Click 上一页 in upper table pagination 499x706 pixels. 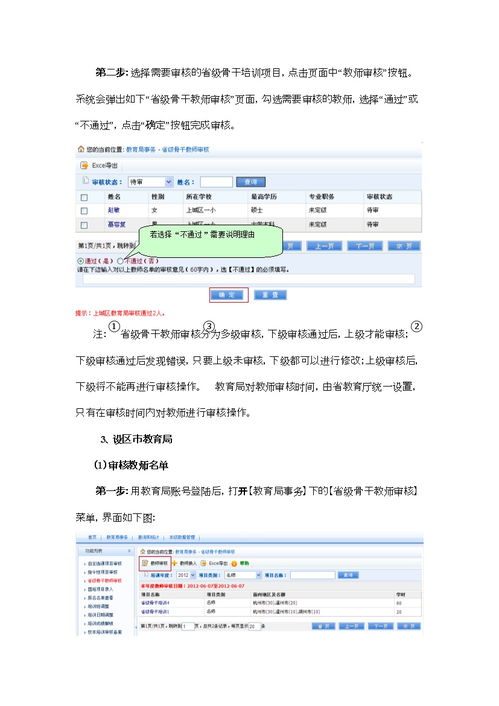[324, 246]
